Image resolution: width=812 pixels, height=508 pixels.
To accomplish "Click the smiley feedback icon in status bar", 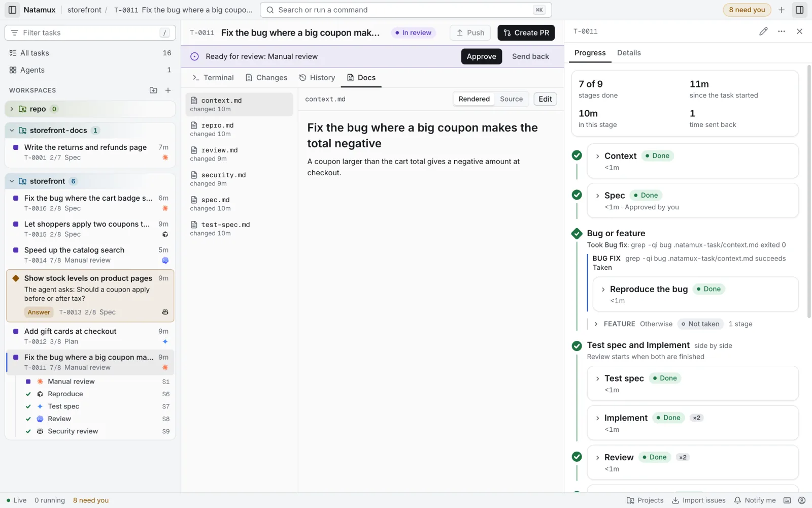I will pyautogui.click(x=802, y=500).
